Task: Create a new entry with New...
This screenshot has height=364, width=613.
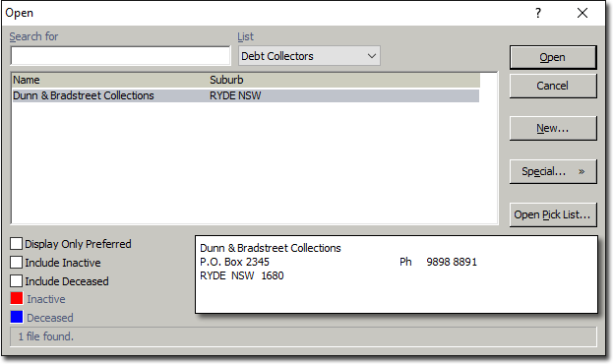Action: [x=553, y=128]
